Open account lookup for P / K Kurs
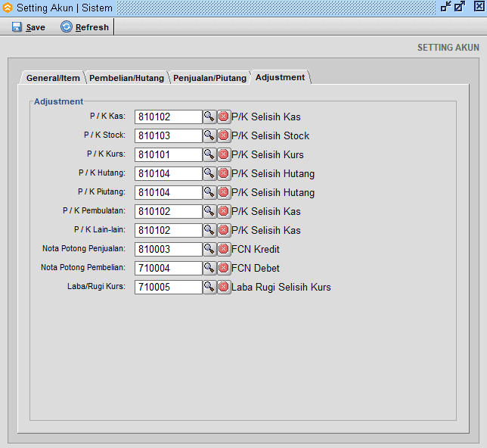Viewport: 487px width, 448px height. (x=209, y=154)
